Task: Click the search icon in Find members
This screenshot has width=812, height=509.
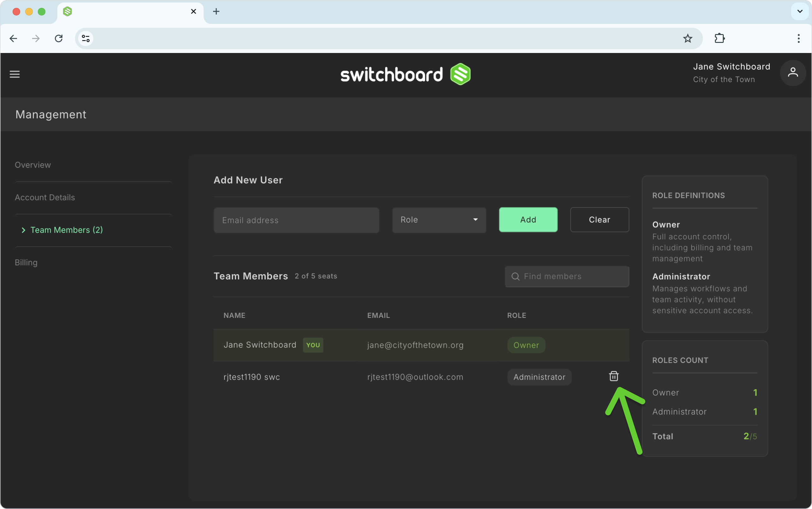Action: pyautogui.click(x=515, y=276)
